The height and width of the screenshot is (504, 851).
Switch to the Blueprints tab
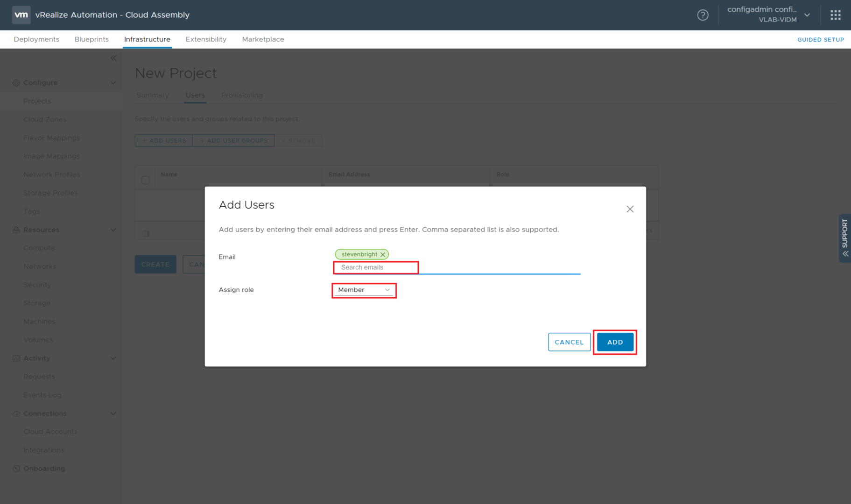pyautogui.click(x=91, y=39)
